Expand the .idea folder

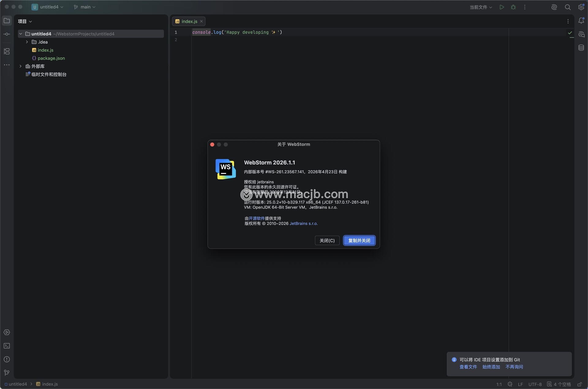[27, 42]
